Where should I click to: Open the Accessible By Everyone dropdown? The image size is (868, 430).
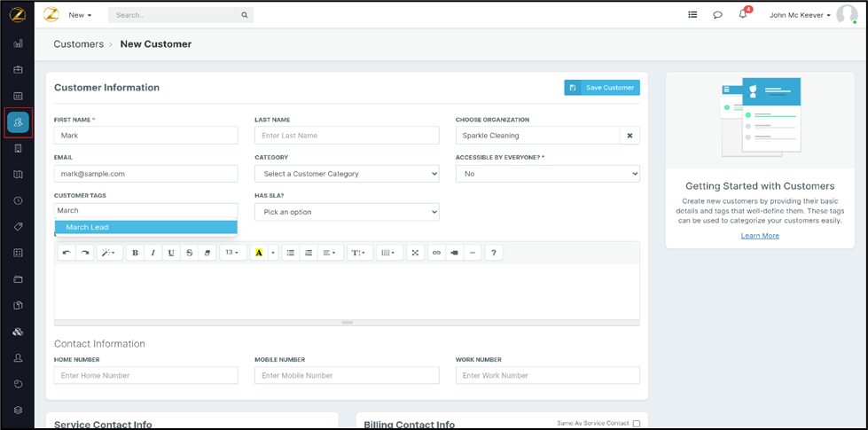547,174
